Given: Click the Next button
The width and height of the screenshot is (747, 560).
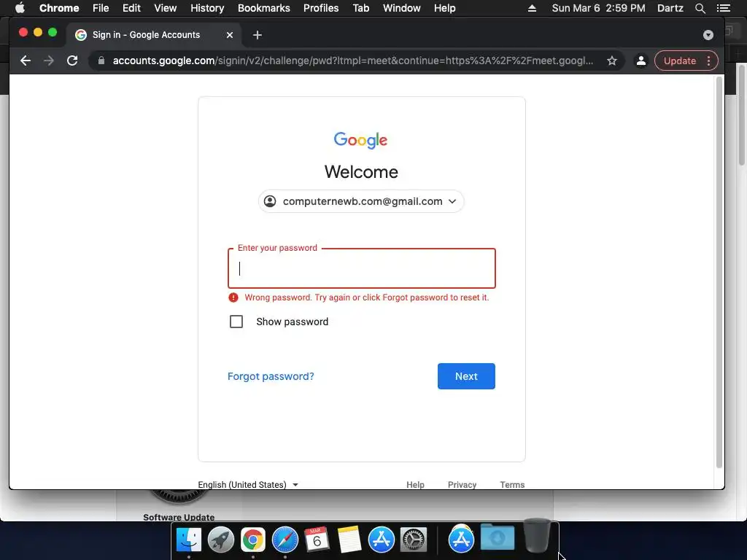Looking at the screenshot, I should [466, 376].
